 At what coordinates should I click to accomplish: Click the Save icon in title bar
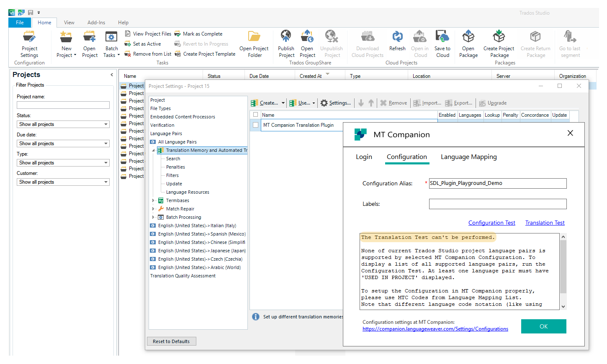pos(31,13)
